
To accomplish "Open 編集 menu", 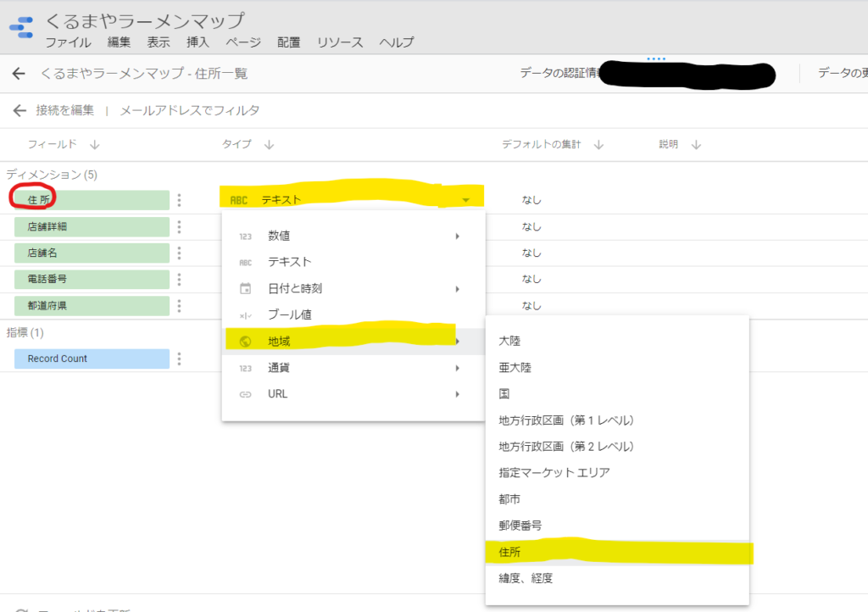I will pos(119,42).
